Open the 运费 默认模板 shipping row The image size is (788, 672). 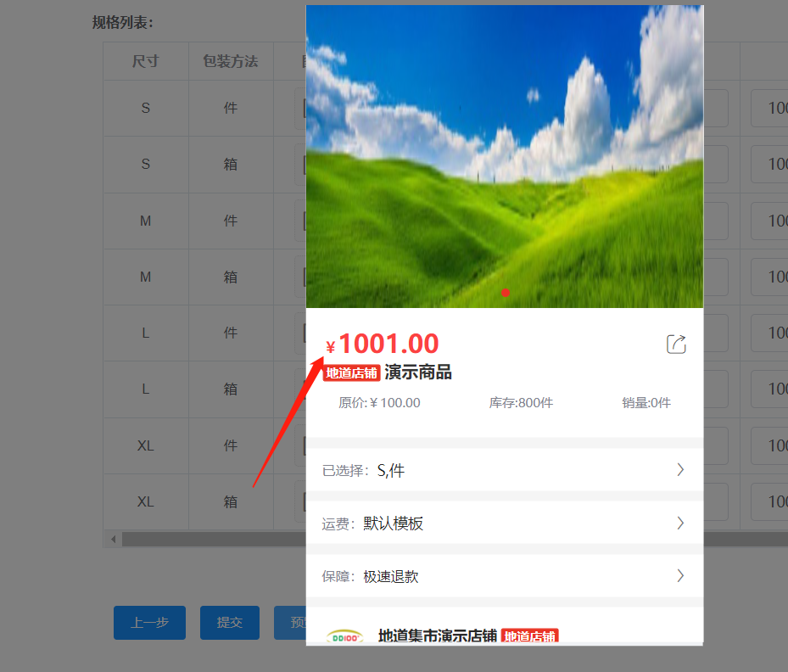tap(504, 524)
